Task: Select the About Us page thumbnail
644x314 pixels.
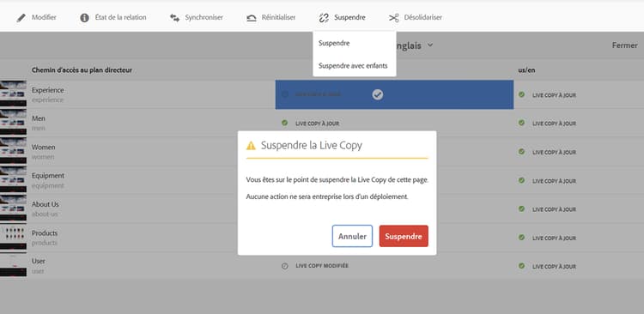Action: (13, 208)
